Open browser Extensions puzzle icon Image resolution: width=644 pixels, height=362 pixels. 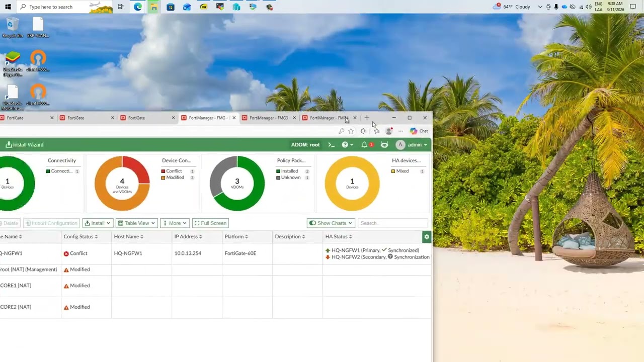[x=363, y=131]
